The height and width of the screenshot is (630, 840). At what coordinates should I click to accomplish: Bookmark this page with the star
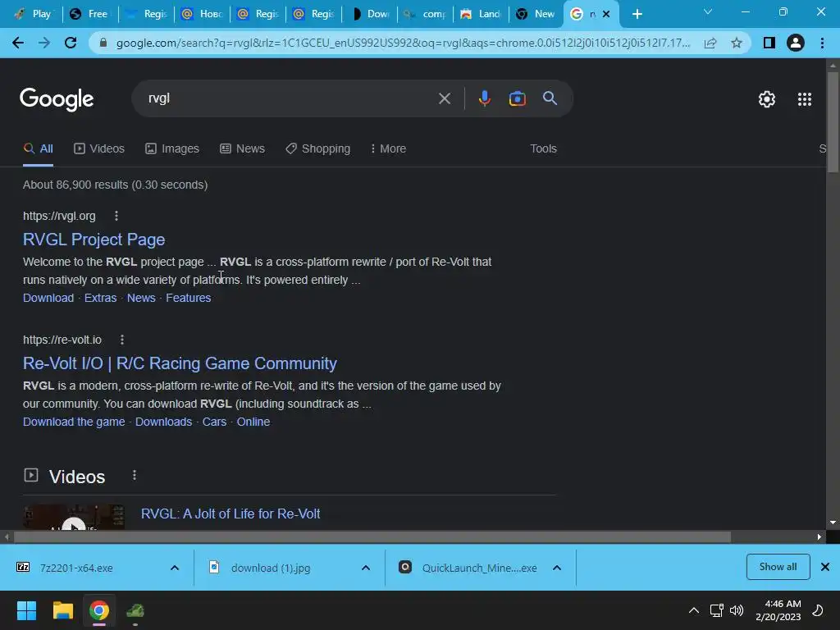pyautogui.click(x=737, y=43)
